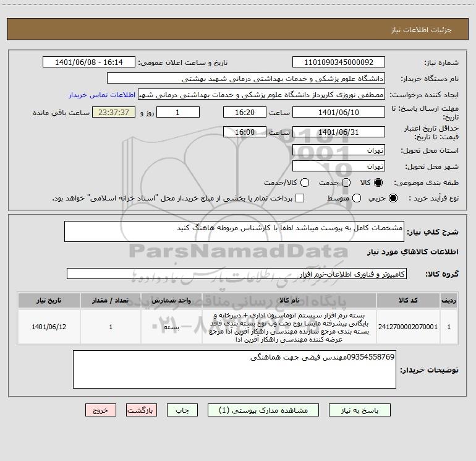The image size is (476, 461).
Task: Click the announcement date field 1401/06/08 - 16:14
Action: pos(89,62)
